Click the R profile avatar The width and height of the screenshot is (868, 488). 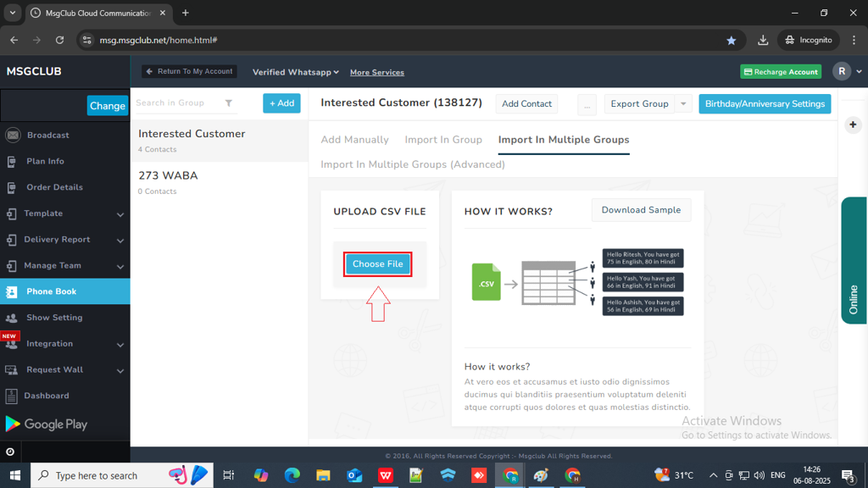[x=842, y=71]
